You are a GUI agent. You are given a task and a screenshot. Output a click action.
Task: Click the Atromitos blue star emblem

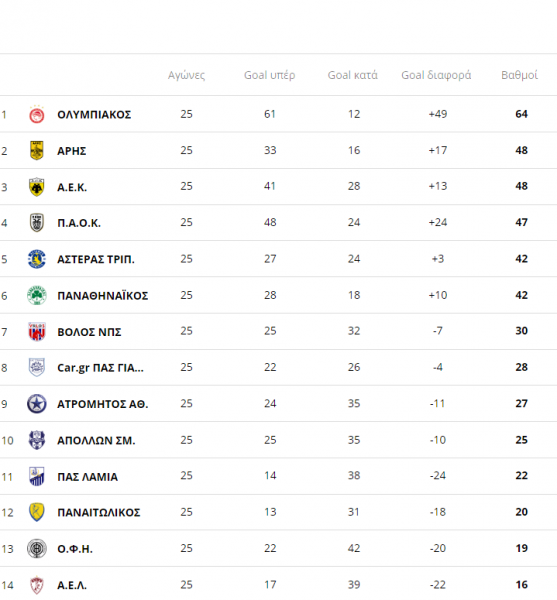(37, 404)
